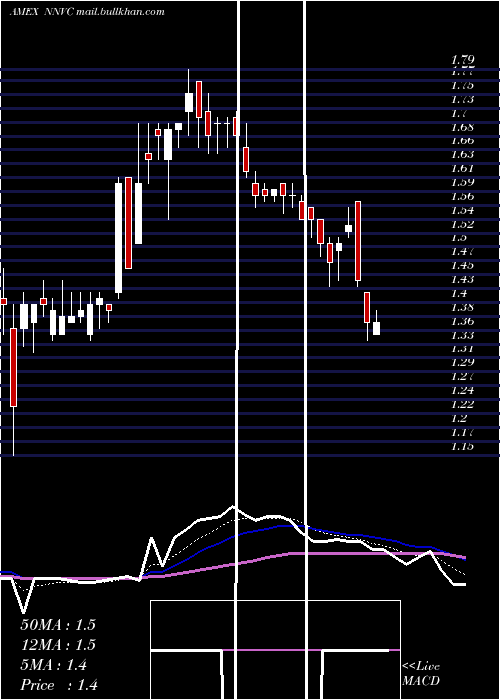
Task: Select the 1.59 price axis label
Action: point(463,182)
